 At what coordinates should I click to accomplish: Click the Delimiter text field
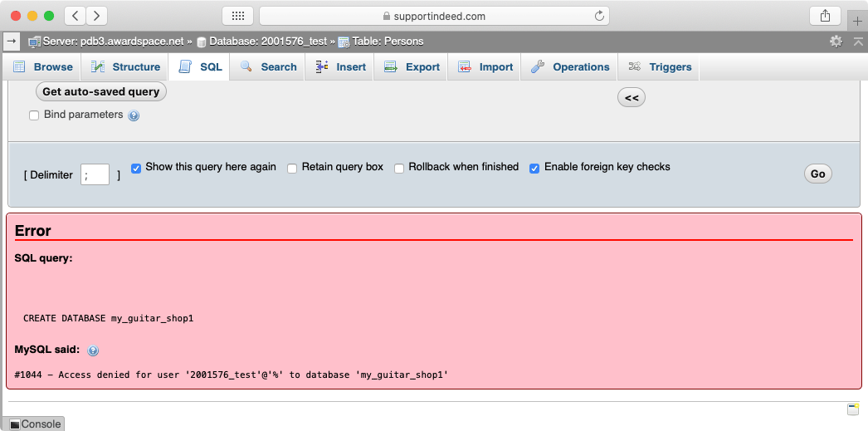(x=95, y=174)
